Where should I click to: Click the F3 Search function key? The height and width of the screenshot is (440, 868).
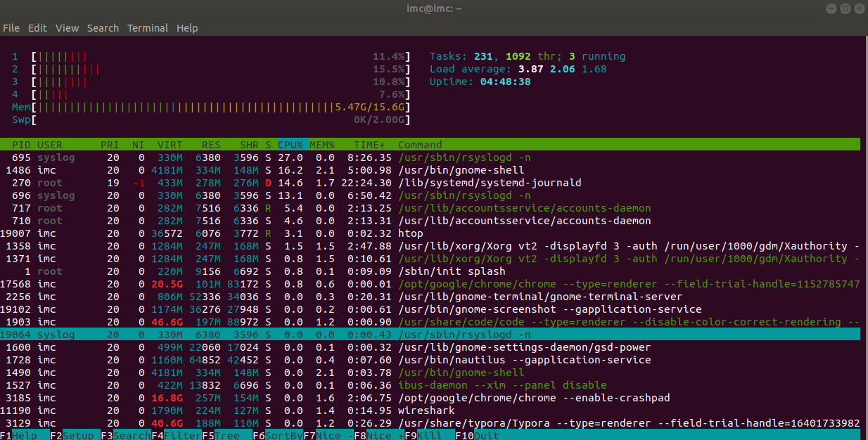tap(126, 435)
